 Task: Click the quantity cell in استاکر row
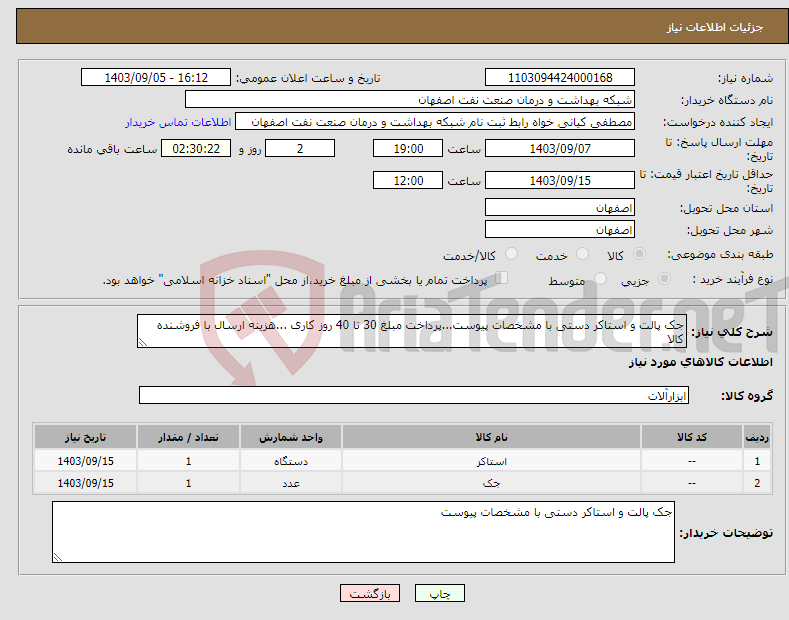(x=188, y=460)
